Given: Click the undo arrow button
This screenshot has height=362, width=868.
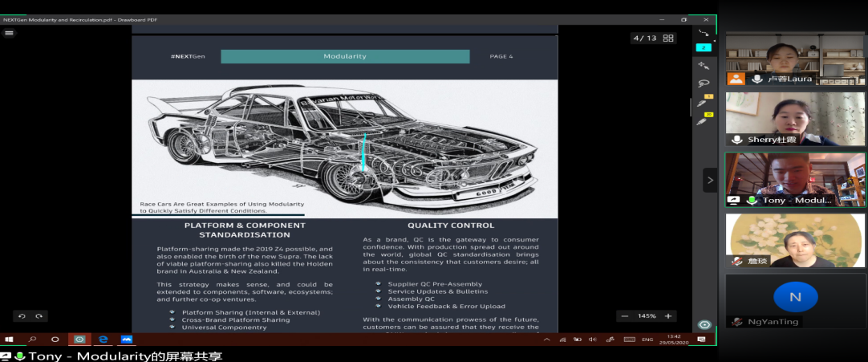Looking at the screenshot, I should pos(22,316).
